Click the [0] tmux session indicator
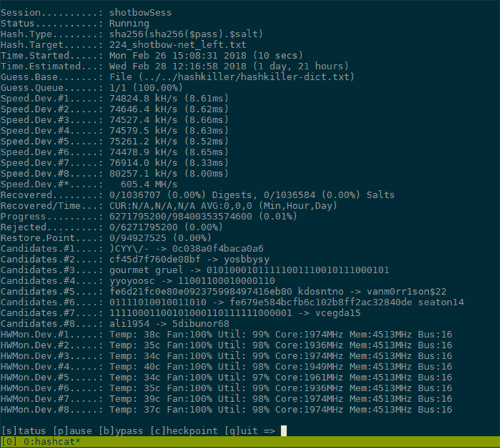Viewport: 500px width, 448px height. (x=9, y=442)
